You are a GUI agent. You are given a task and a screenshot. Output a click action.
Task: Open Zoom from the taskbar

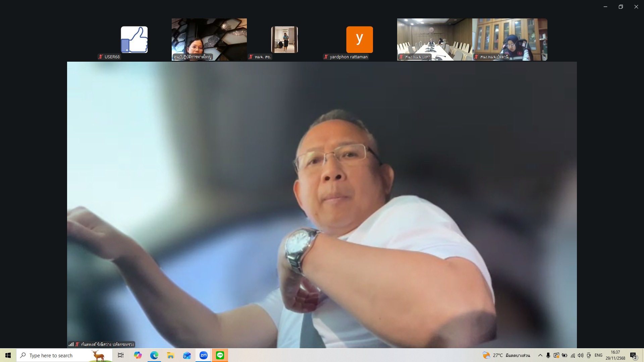(203, 355)
